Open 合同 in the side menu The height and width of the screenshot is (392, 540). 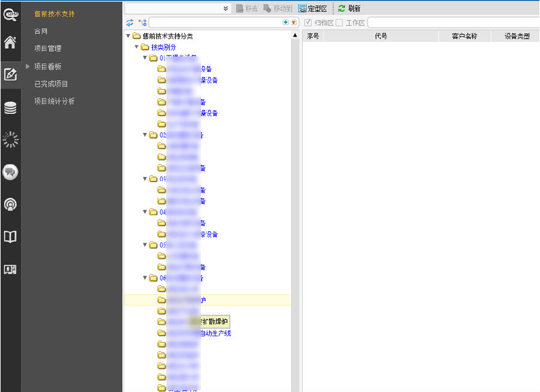point(41,31)
